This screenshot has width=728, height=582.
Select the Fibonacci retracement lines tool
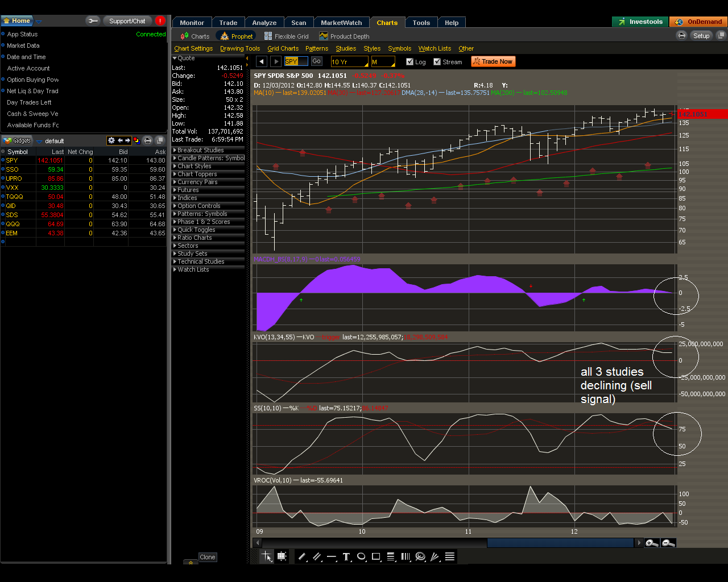(x=391, y=556)
